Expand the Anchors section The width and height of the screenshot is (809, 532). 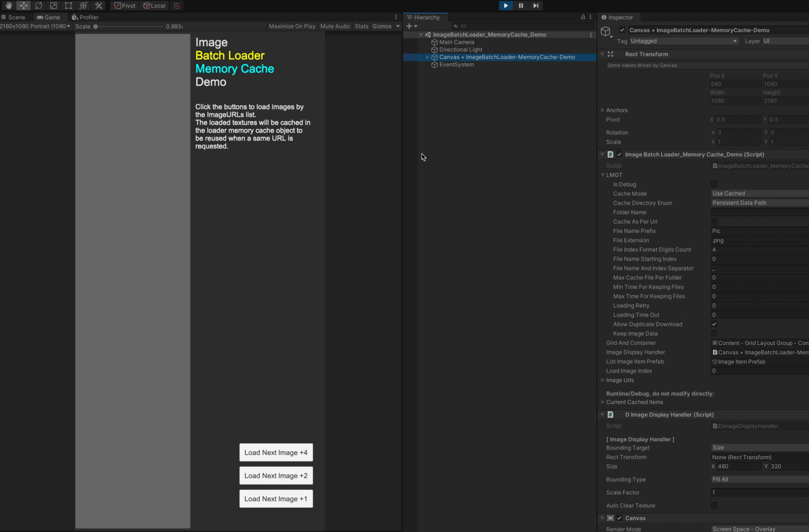[x=603, y=110]
